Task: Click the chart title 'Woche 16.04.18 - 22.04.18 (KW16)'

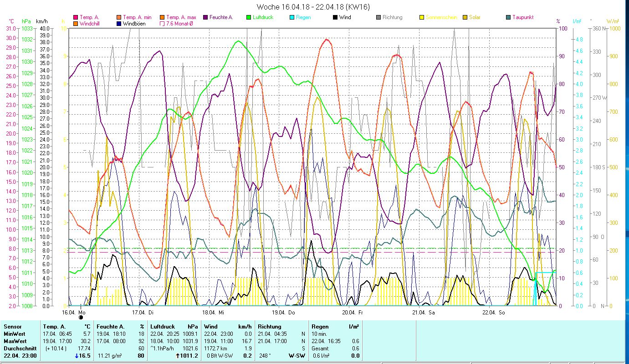Action: (x=313, y=7)
